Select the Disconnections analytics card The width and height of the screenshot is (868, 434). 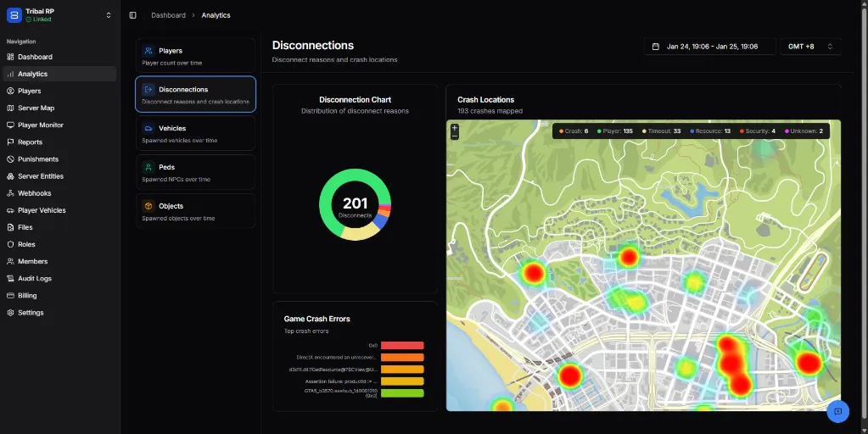[x=195, y=95]
